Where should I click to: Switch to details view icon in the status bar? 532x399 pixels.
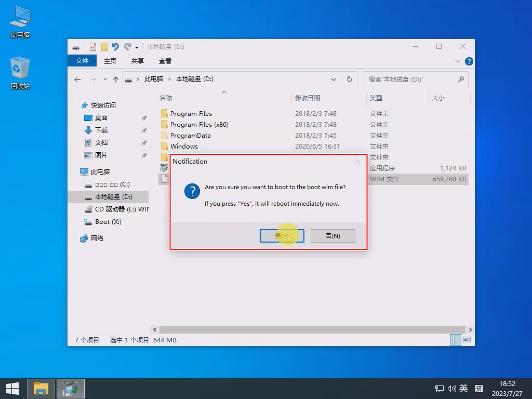pos(456,340)
